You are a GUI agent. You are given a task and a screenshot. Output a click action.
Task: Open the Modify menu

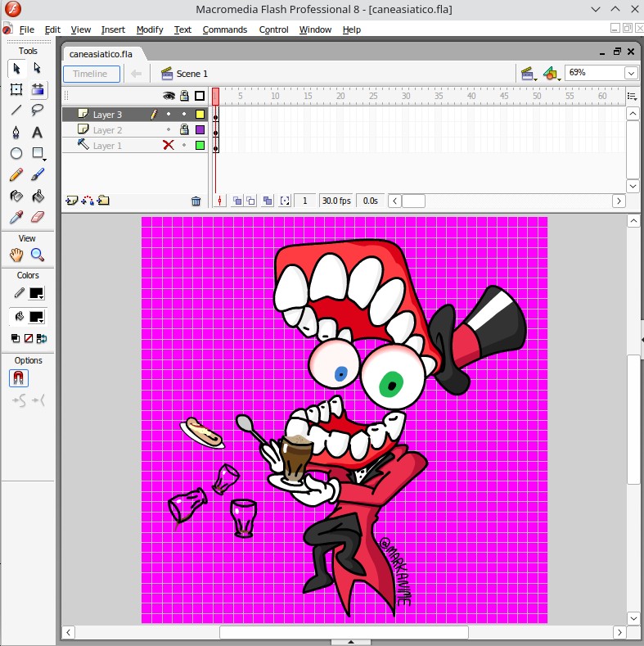coord(150,29)
